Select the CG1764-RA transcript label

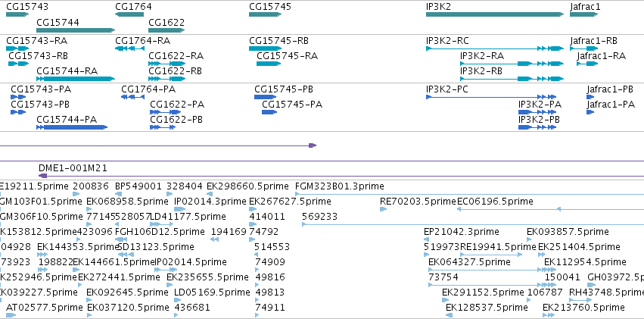pyautogui.click(x=143, y=41)
